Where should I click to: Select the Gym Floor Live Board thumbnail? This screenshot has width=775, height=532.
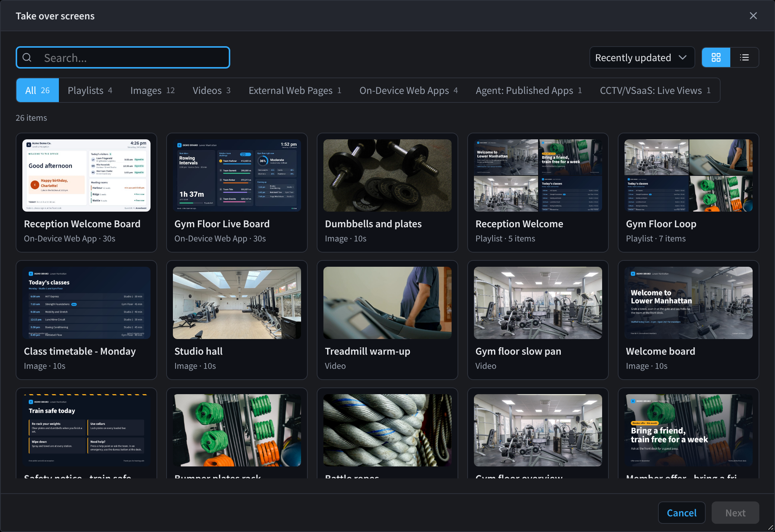coord(237,175)
